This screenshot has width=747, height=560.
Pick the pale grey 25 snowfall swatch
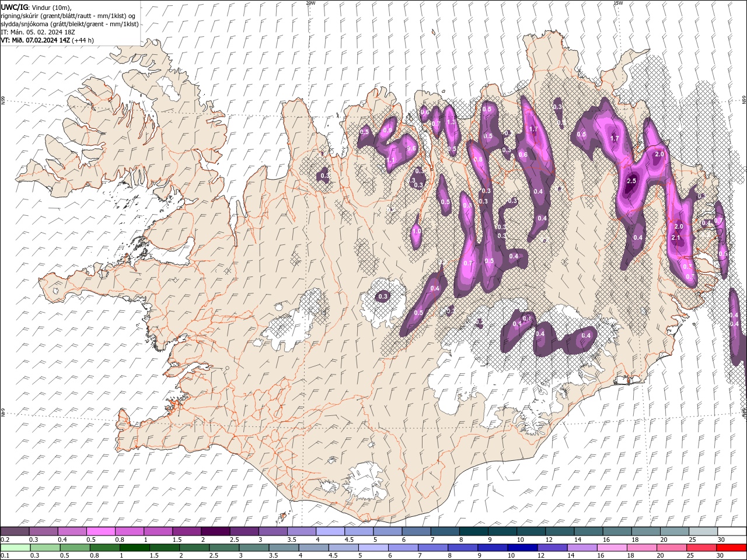[703, 531]
